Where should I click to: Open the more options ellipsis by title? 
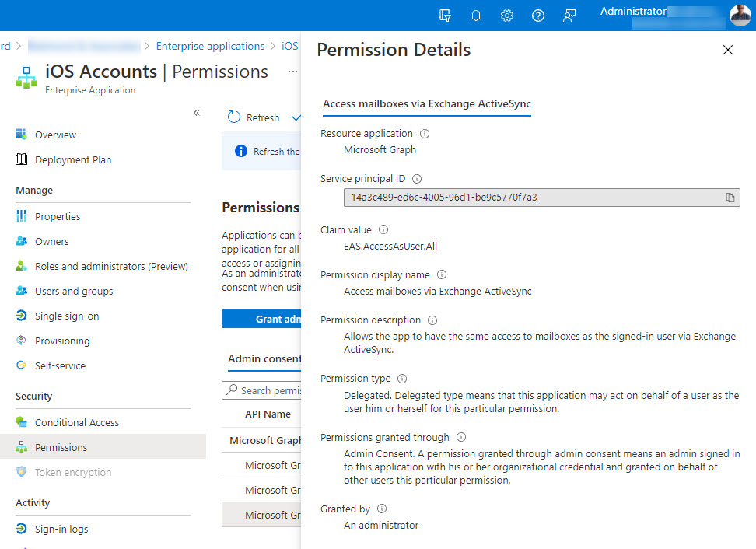(292, 72)
